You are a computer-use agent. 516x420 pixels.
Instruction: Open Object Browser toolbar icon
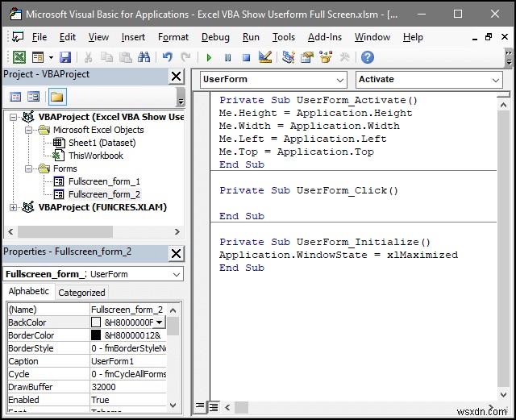click(326, 57)
